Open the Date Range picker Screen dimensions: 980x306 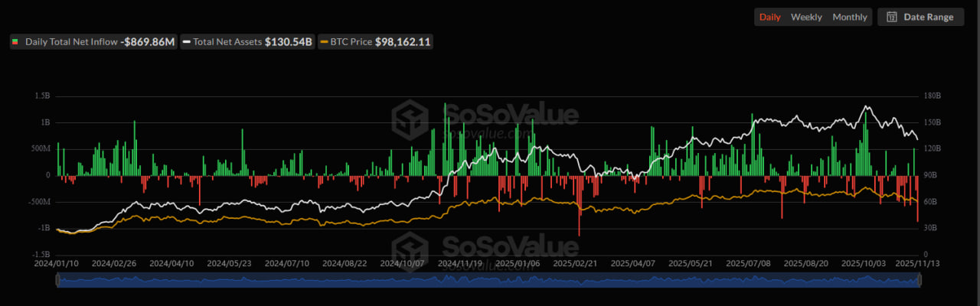pos(920,17)
